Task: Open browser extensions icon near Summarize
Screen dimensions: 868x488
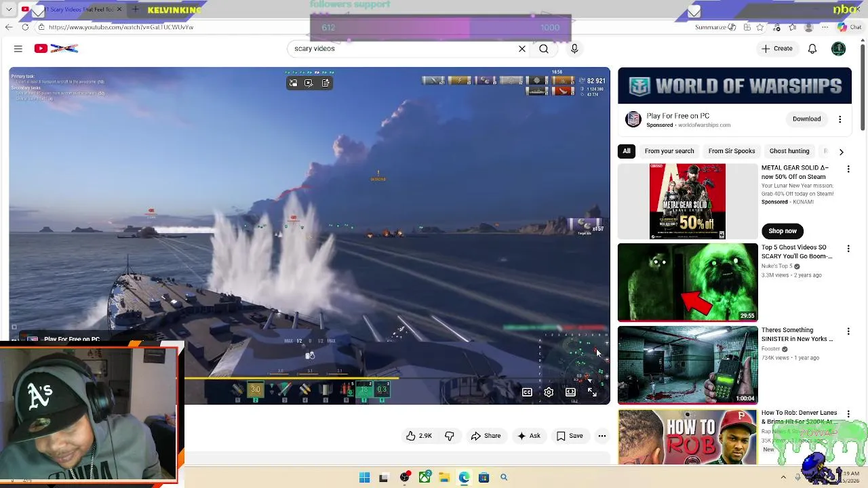Action: point(747,27)
